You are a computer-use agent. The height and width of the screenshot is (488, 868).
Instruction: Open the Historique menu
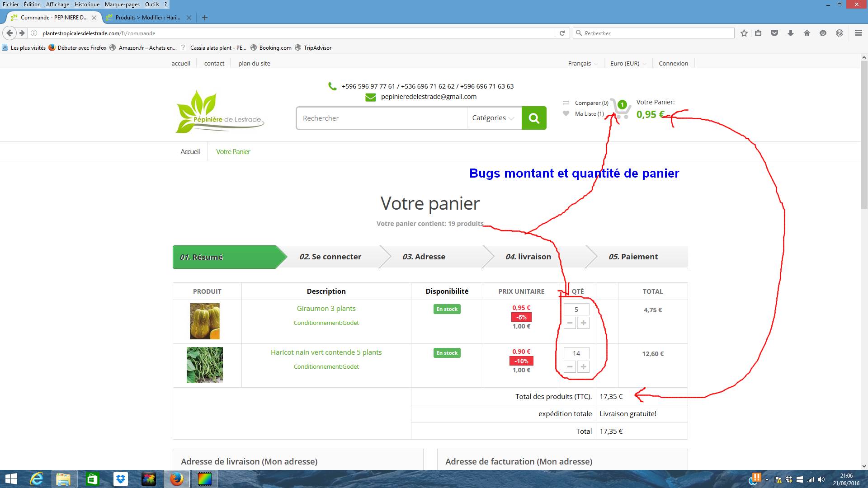[87, 5]
